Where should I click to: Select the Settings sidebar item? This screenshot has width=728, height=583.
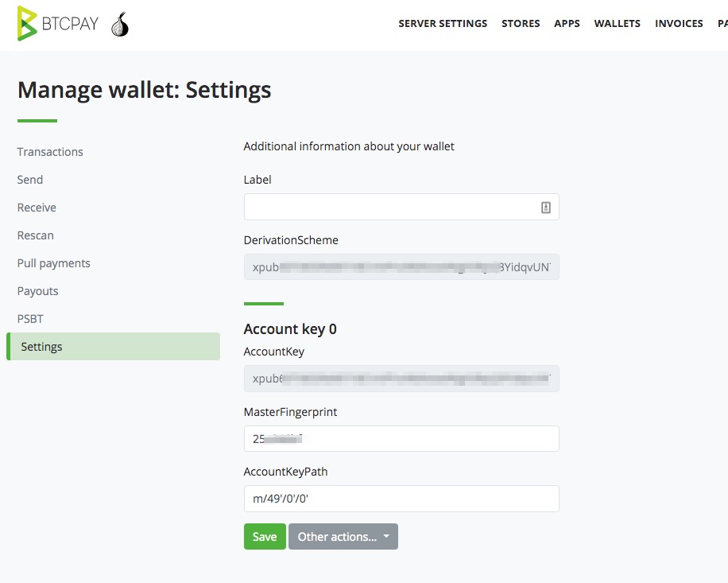114,347
